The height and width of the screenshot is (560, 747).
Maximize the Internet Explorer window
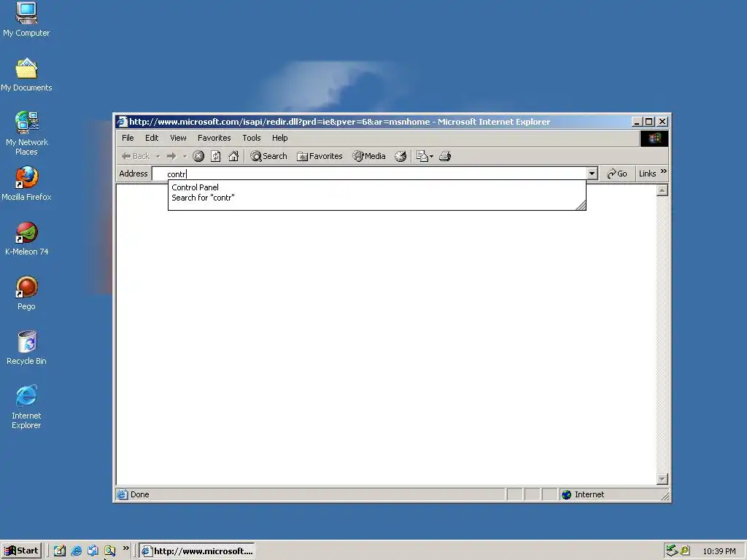click(x=649, y=122)
